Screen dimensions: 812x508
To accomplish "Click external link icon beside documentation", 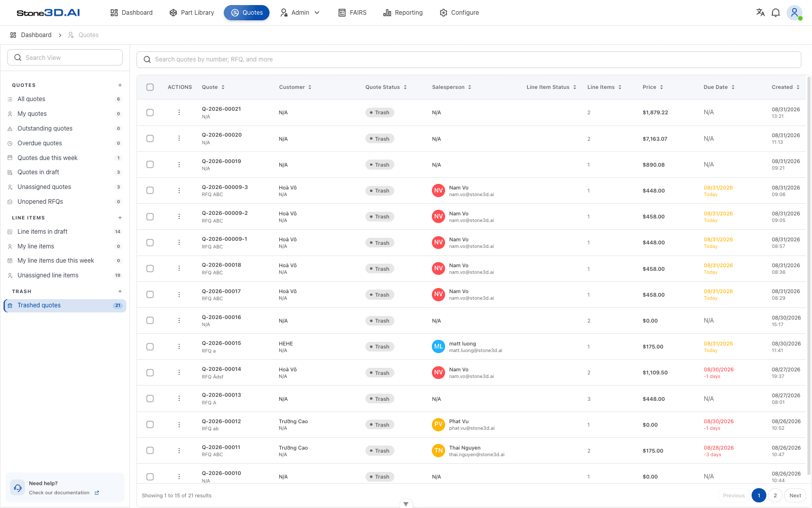I will point(97,493).
